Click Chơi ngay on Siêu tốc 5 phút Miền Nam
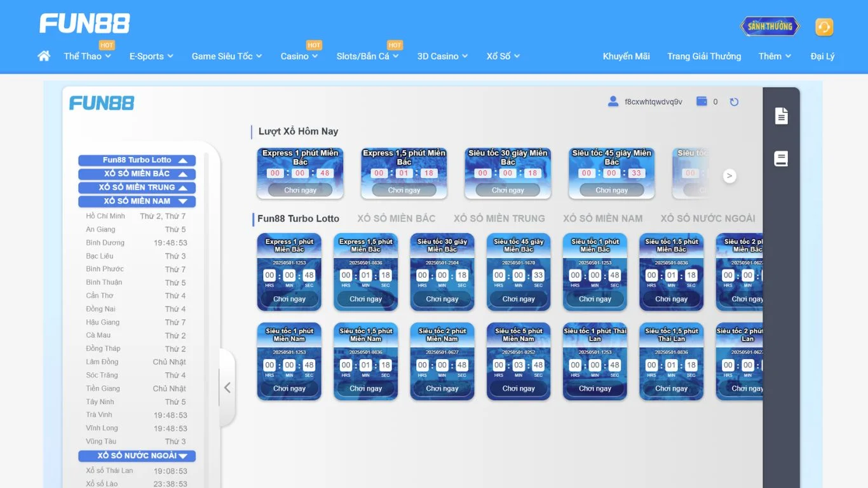This screenshot has height=488, width=868. click(x=519, y=388)
